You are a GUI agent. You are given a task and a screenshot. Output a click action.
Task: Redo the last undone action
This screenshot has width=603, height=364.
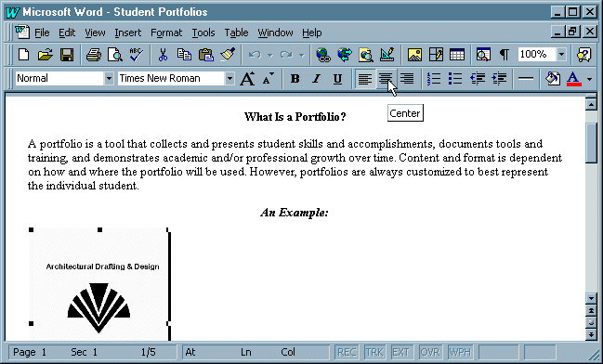(286, 55)
